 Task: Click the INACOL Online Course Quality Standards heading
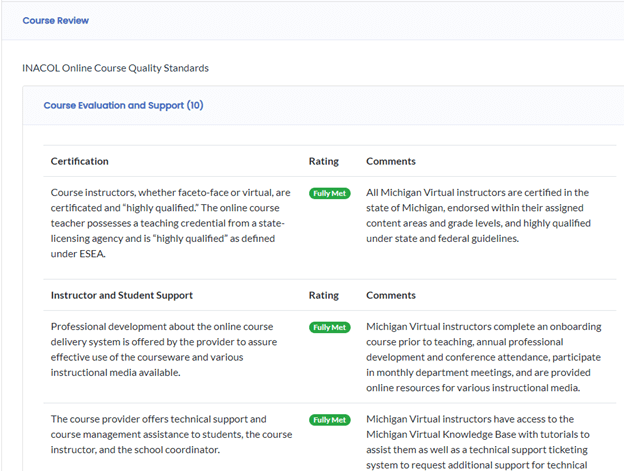pyautogui.click(x=115, y=68)
